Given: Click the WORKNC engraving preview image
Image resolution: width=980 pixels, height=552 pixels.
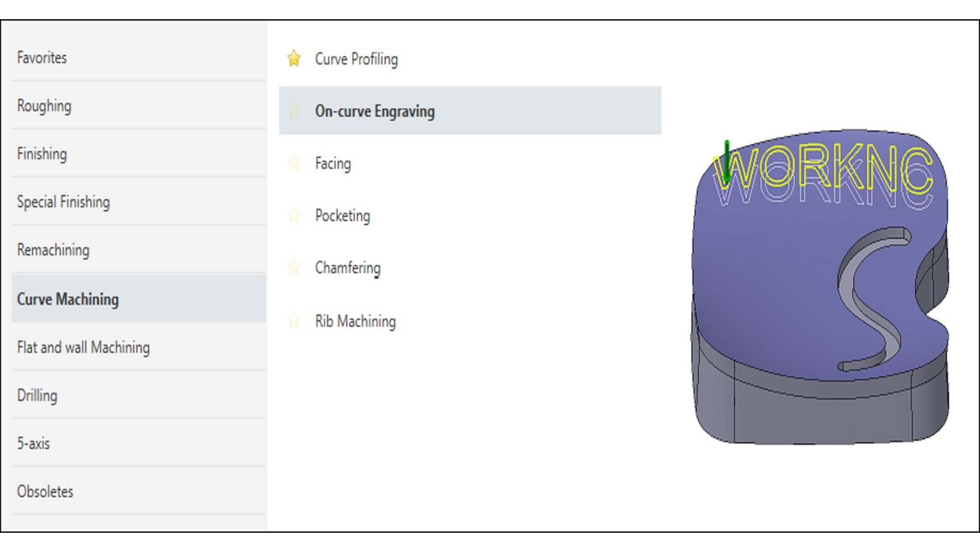Looking at the screenshot, I should click(x=820, y=287).
